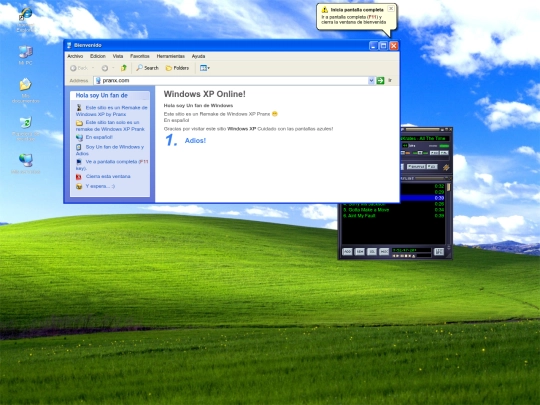Expand the Back button history arrow
The image size is (540, 405).
click(93, 68)
